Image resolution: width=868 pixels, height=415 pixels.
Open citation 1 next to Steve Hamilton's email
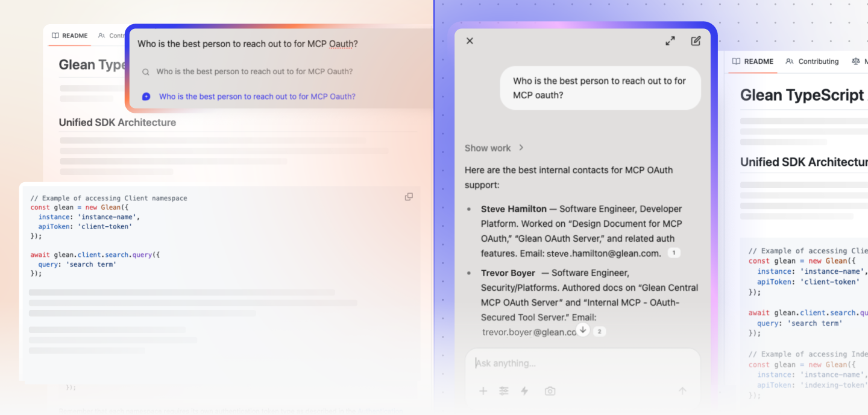click(x=674, y=253)
